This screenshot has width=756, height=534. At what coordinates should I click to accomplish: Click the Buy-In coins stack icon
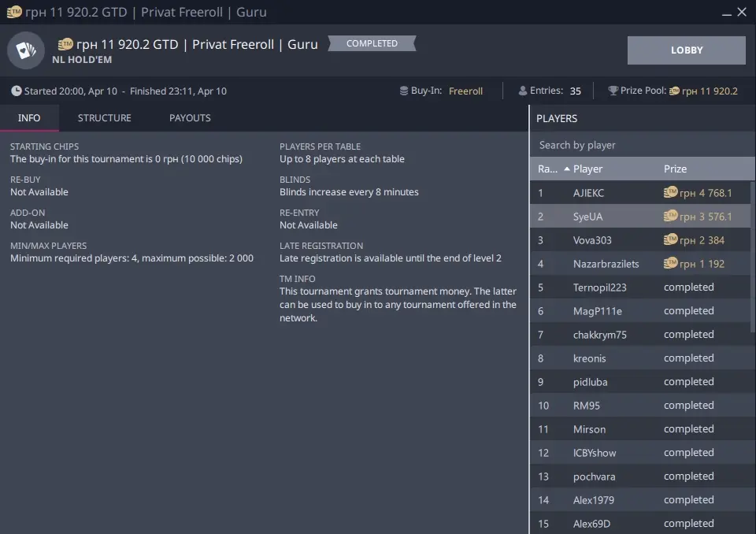tap(404, 91)
